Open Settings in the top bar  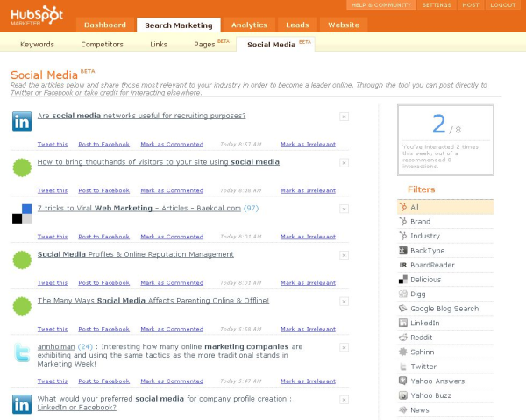pos(436,5)
